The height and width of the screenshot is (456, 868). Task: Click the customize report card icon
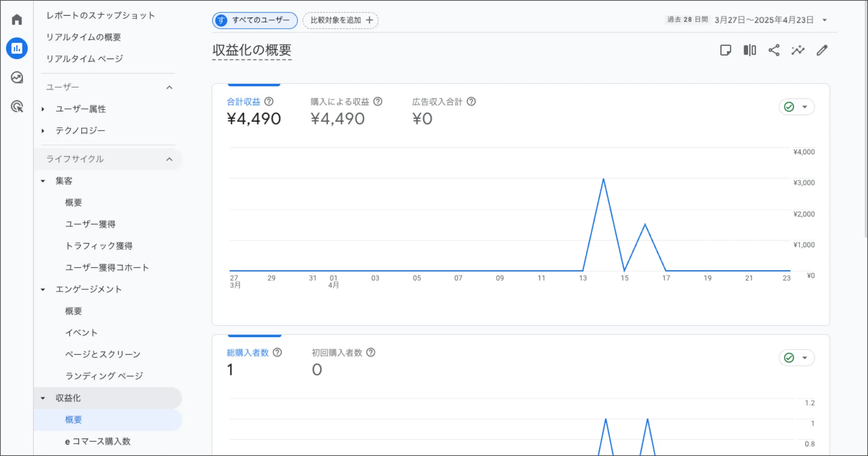pyautogui.click(x=726, y=50)
